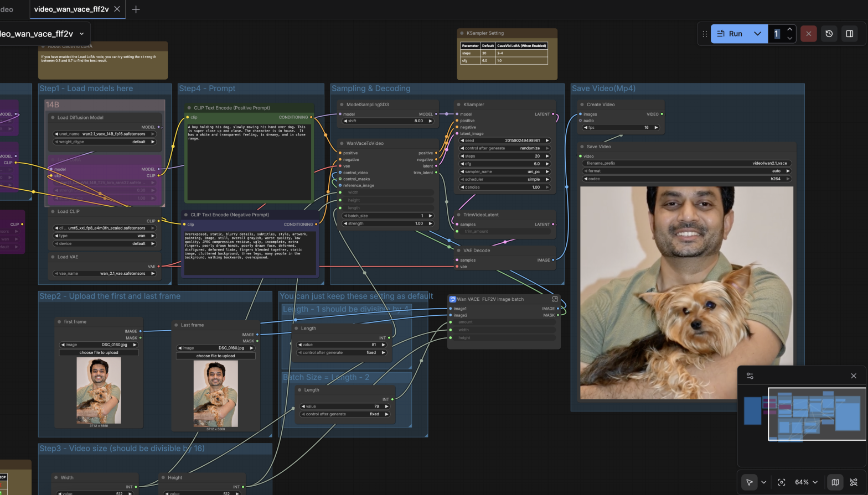Viewport: 868px width, 495px height.
Task: Open Save Video codec h264 selector
Action: [687, 179]
